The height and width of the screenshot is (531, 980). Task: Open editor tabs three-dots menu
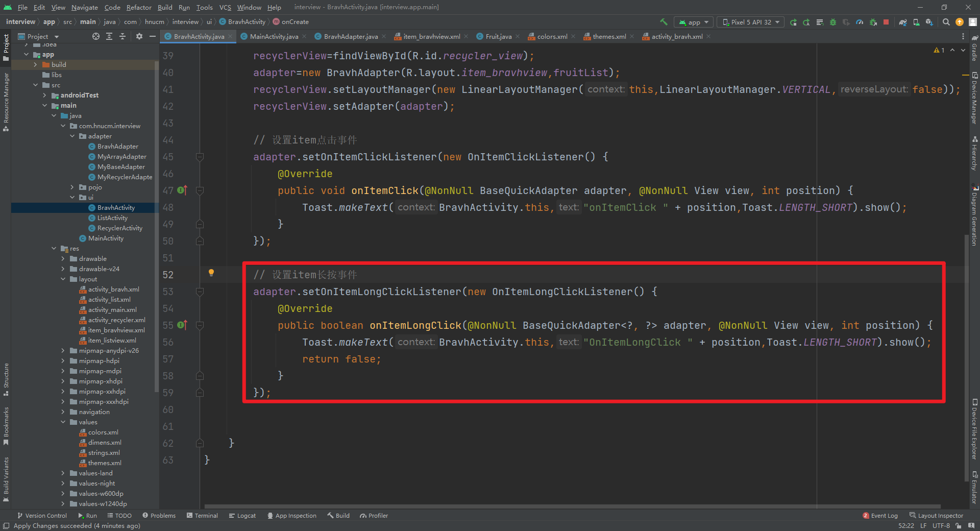[x=963, y=36]
